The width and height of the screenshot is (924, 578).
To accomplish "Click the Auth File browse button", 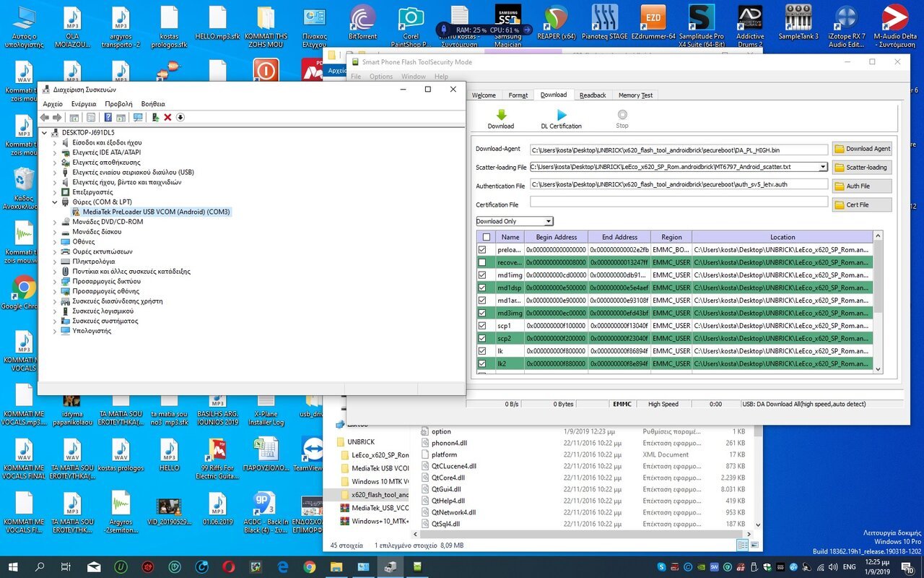I will pos(862,186).
